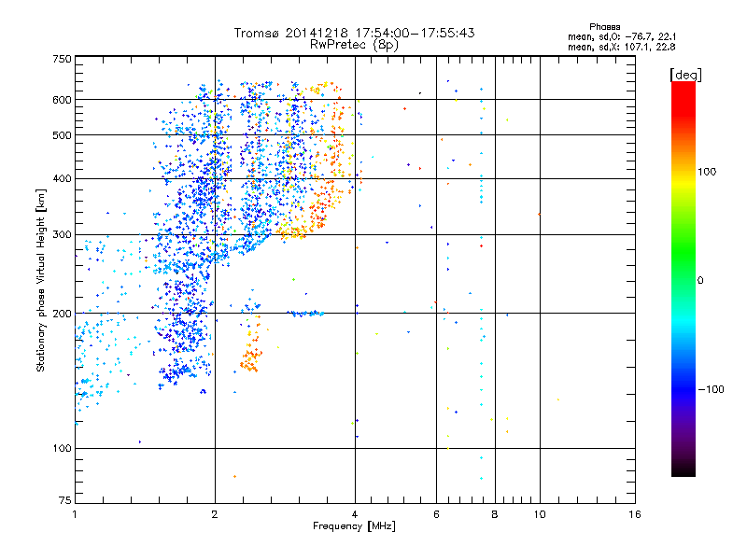The height and width of the screenshot is (560, 747).
Task: Click the x-axis '16' tick label
Action: pos(635,514)
